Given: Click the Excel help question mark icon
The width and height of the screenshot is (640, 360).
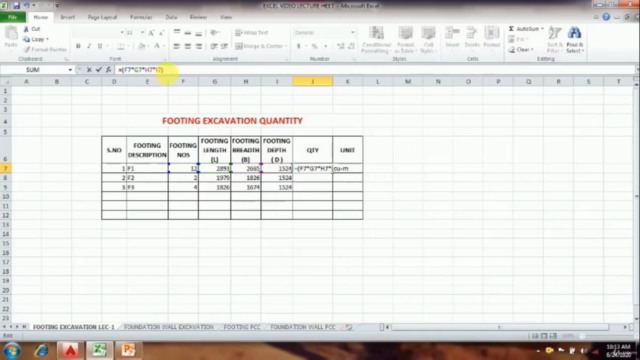Looking at the screenshot, I should [x=606, y=17].
